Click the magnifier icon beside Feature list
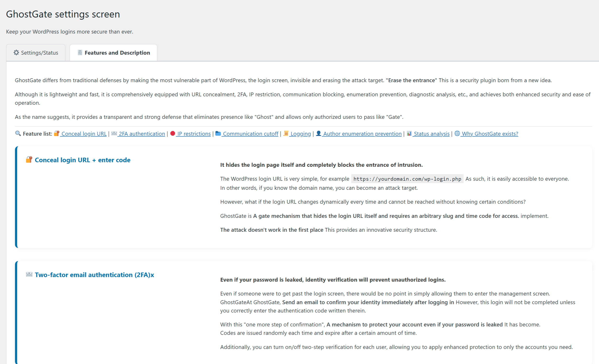This screenshot has width=599, height=364. click(x=18, y=133)
